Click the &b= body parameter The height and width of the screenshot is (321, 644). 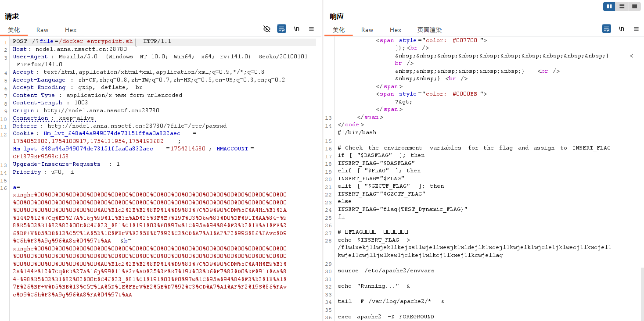point(126,241)
